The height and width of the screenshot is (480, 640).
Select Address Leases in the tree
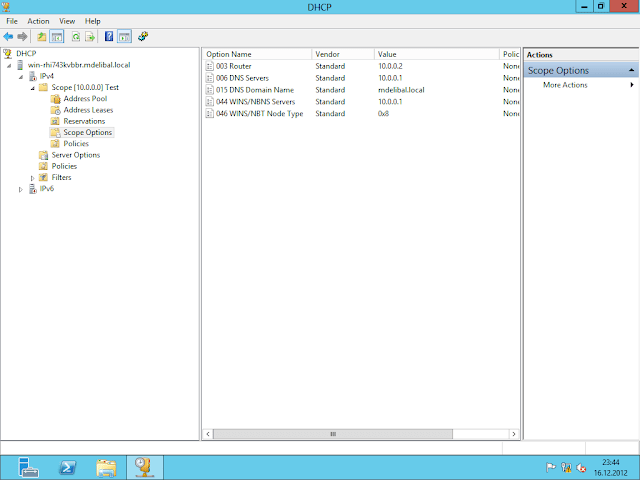[x=88, y=110]
